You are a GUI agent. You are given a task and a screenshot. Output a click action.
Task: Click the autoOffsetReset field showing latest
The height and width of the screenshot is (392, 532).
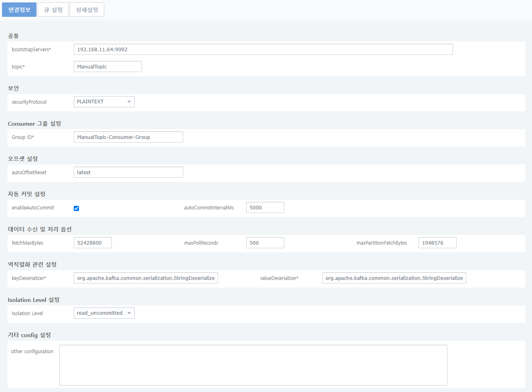click(128, 172)
